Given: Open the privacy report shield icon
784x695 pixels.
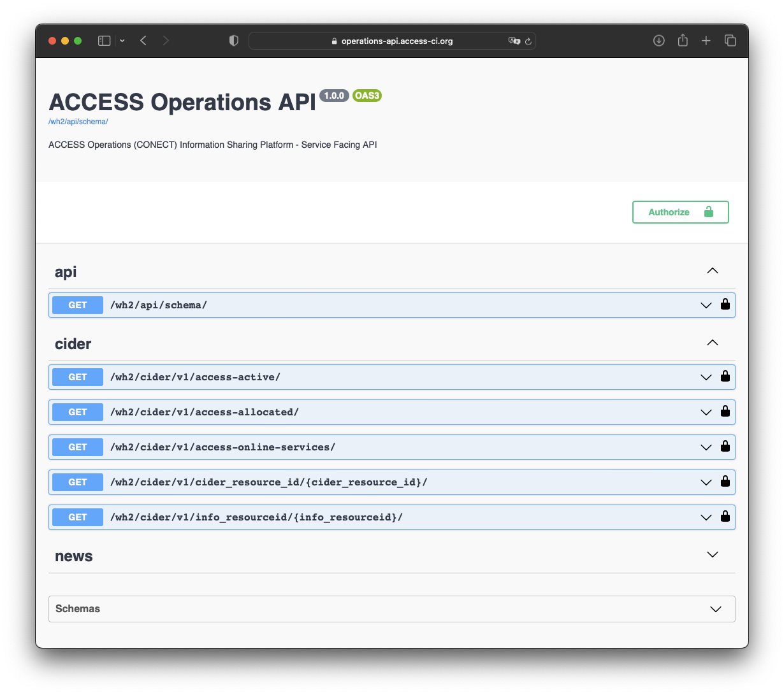Looking at the screenshot, I should [x=234, y=41].
